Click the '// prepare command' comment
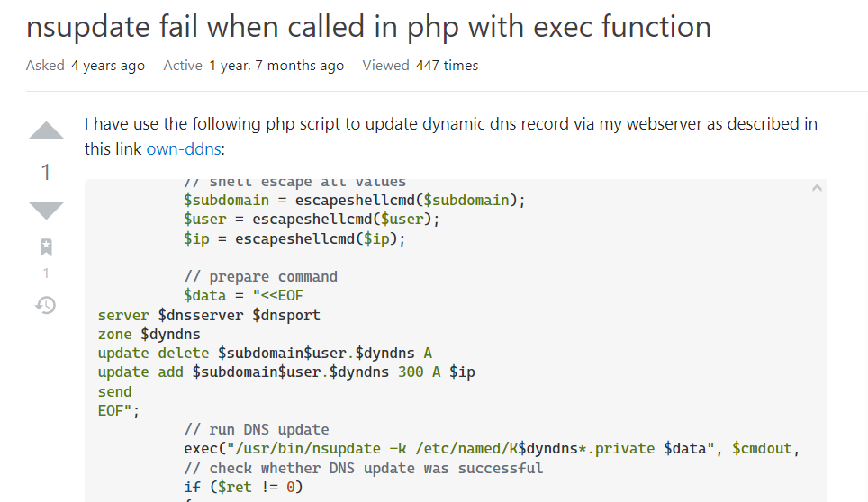The width and height of the screenshot is (868, 502). coord(260,277)
